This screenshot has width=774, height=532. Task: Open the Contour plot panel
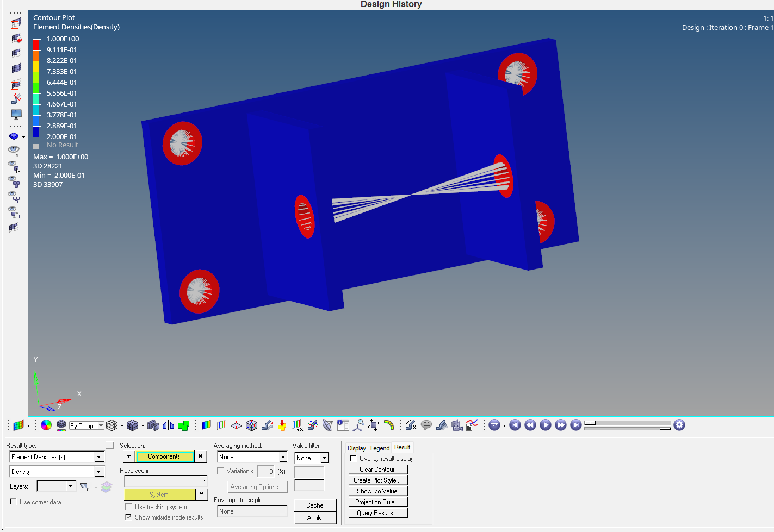pos(206,425)
